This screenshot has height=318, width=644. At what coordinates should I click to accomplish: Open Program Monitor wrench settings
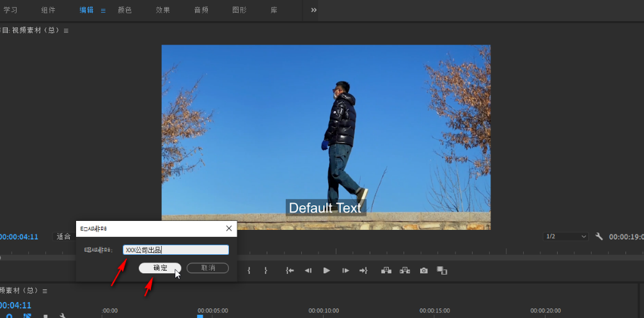[x=599, y=236]
